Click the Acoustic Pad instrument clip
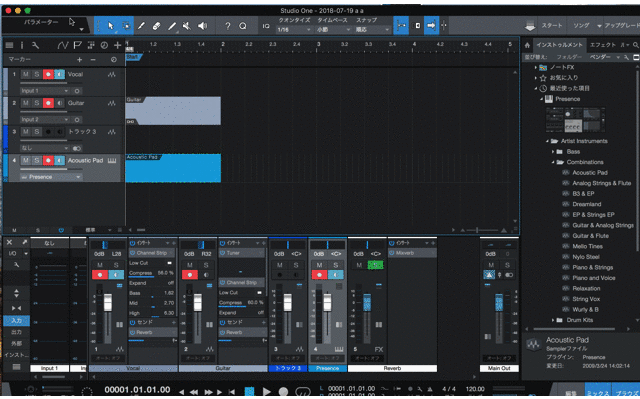Viewport: 640px width, 399px height. click(173, 168)
